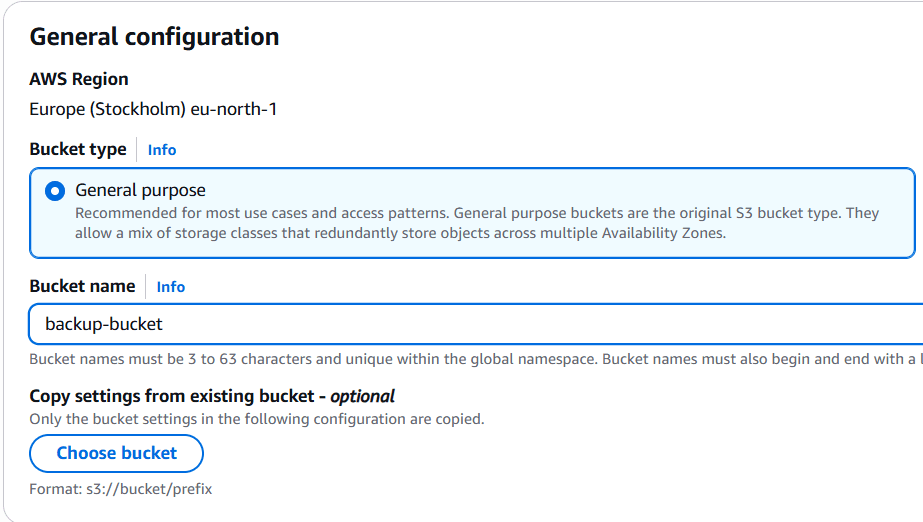The height and width of the screenshot is (522, 923).
Task: Click the 'Availability Zones' text in description
Action: (660, 232)
